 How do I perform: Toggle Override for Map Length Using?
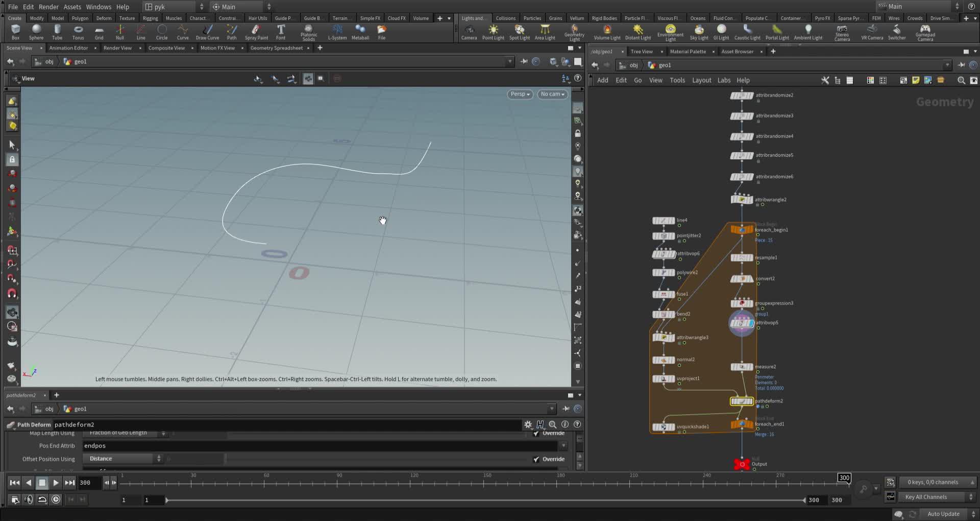pos(536,433)
